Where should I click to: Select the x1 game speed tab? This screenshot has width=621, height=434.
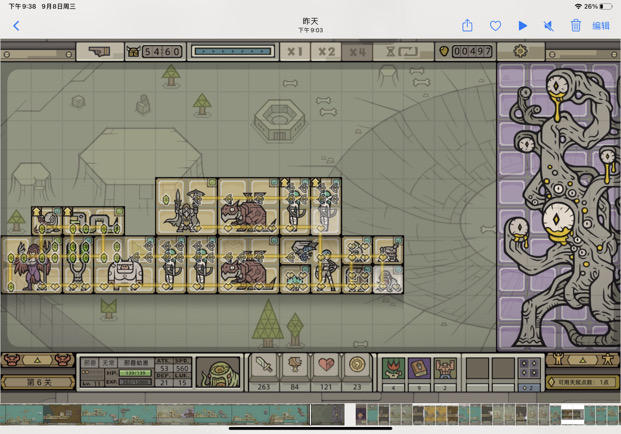[x=295, y=51]
